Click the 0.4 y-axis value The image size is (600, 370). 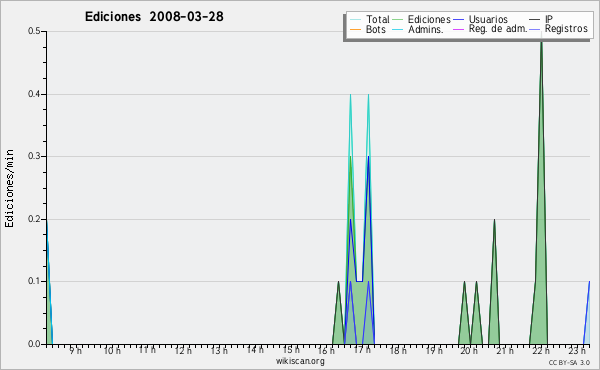pos(34,94)
